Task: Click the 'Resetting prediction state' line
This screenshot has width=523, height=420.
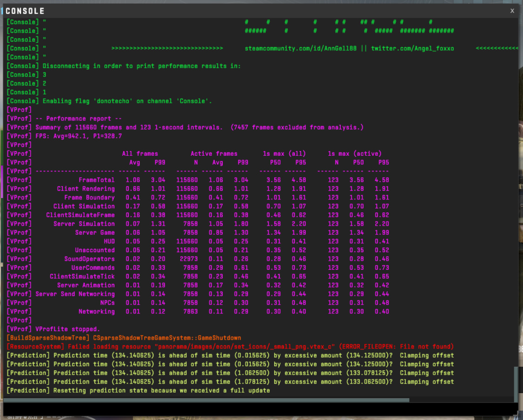Action: 138,390
